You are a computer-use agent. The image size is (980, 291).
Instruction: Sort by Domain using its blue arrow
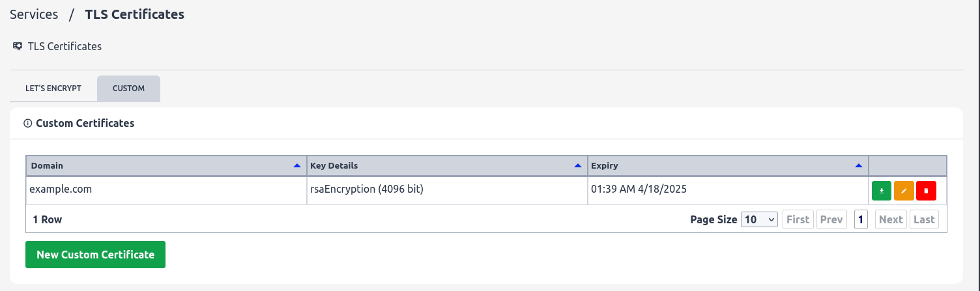pos(297,166)
